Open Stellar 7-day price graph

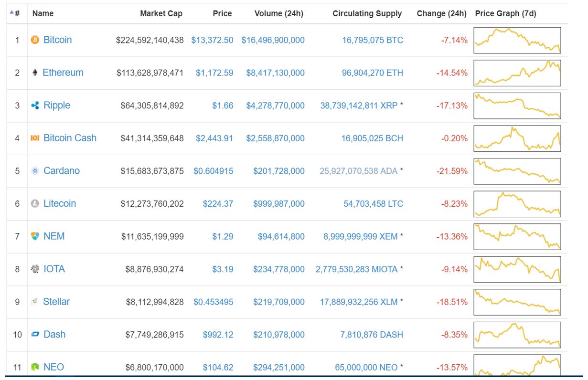[x=517, y=302]
